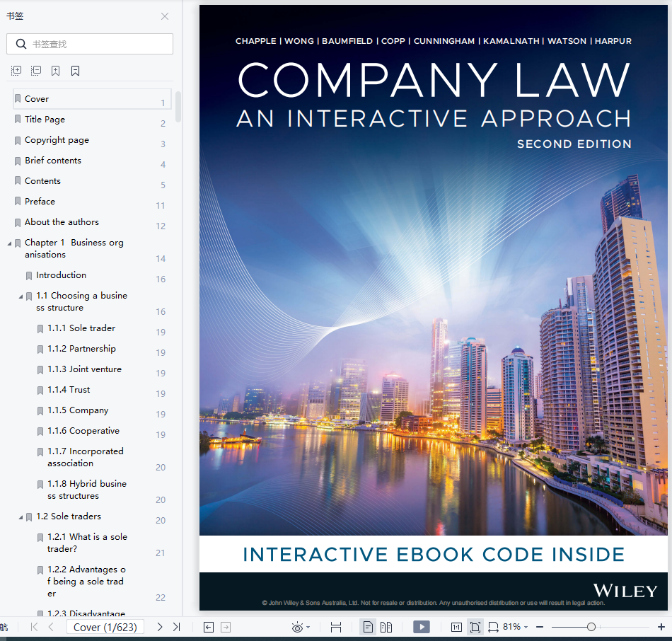Image resolution: width=672 pixels, height=641 pixels.
Task: Click the zoom out minus button
Action: click(x=540, y=627)
